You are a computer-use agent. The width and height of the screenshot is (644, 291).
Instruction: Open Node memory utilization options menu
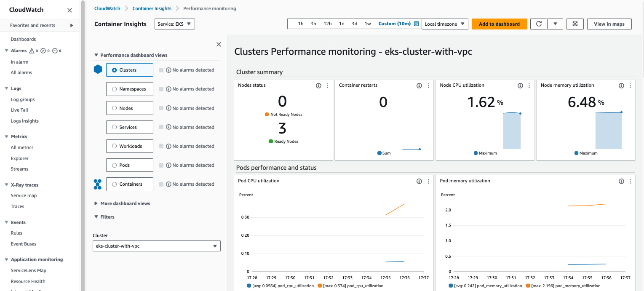pyautogui.click(x=630, y=85)
